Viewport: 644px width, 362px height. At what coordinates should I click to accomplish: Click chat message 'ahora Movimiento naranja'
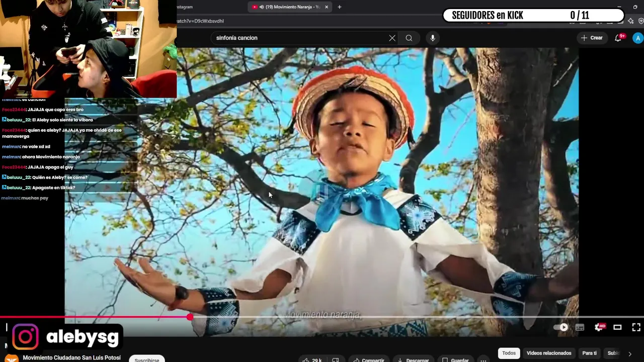tap(50, 157)
